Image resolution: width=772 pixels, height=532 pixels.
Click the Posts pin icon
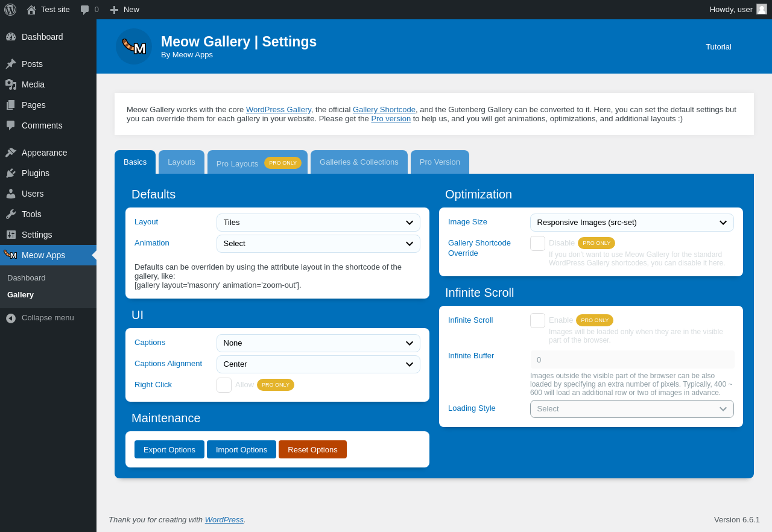tap(11, 64)
